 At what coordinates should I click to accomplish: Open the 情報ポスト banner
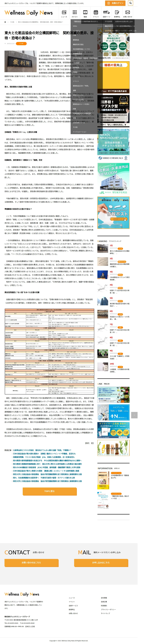(x=113, y=212)
